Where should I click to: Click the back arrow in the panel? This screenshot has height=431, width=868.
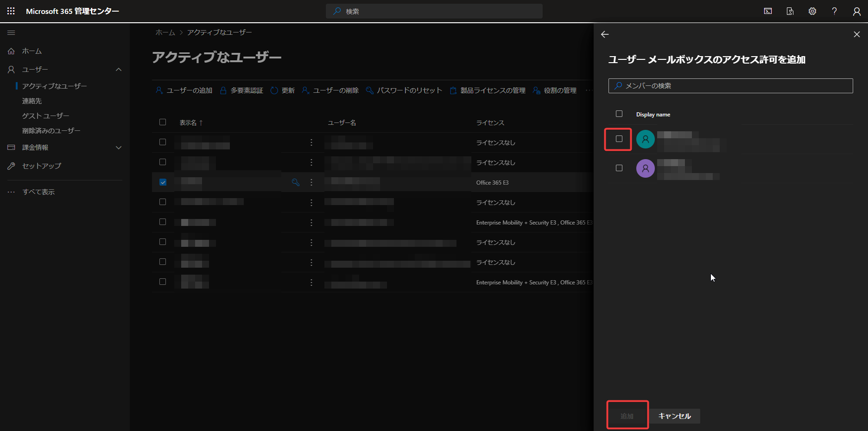[605, 34]
